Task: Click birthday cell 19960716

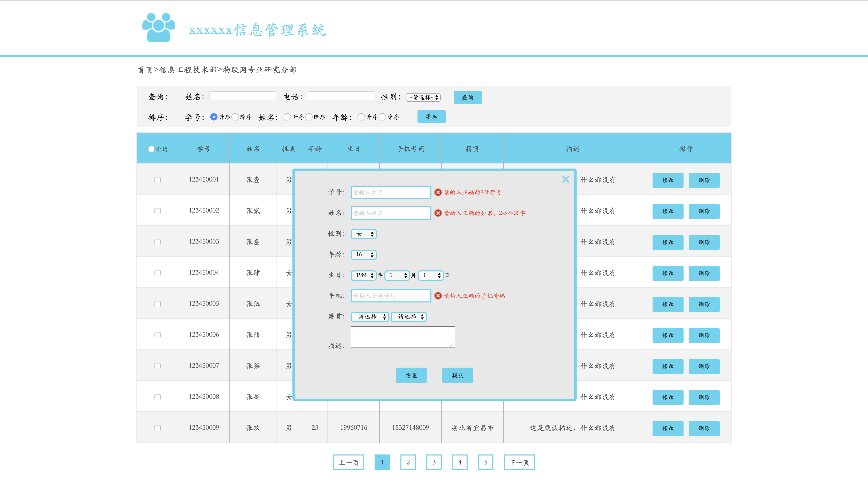Action: pos(353,428)
